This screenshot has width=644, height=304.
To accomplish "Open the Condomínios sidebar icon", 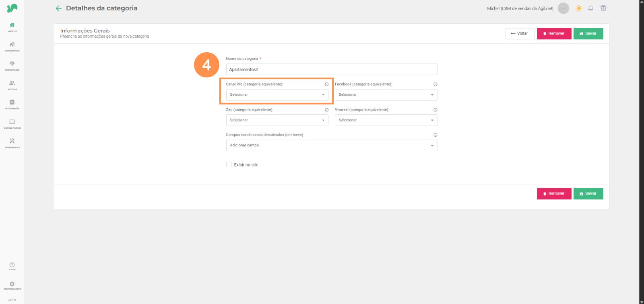I will (x=12, y=46).
